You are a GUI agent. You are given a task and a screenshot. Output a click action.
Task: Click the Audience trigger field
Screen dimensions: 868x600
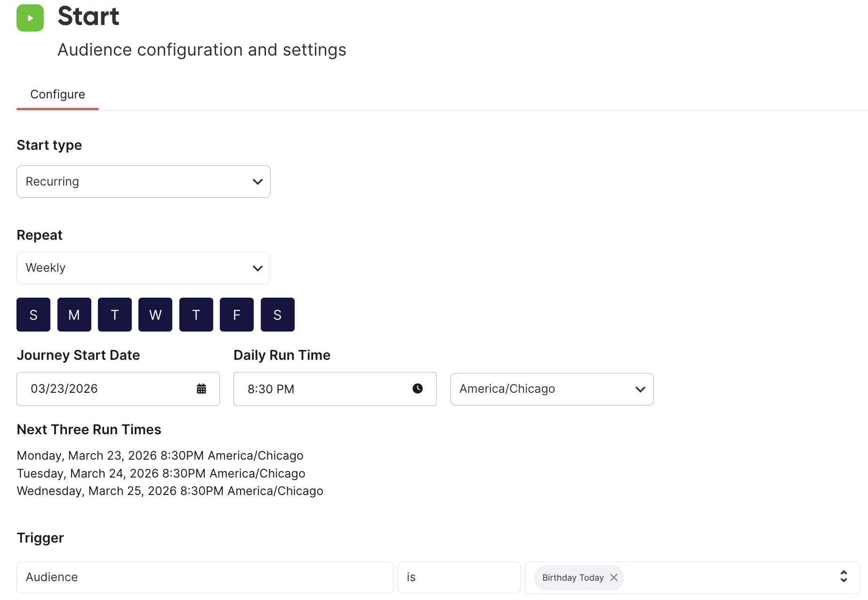205,577
